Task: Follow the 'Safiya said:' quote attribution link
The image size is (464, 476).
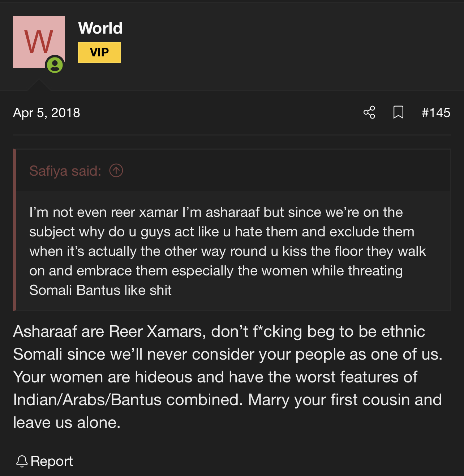Action: pyautogui.click(x=65, y=171)
